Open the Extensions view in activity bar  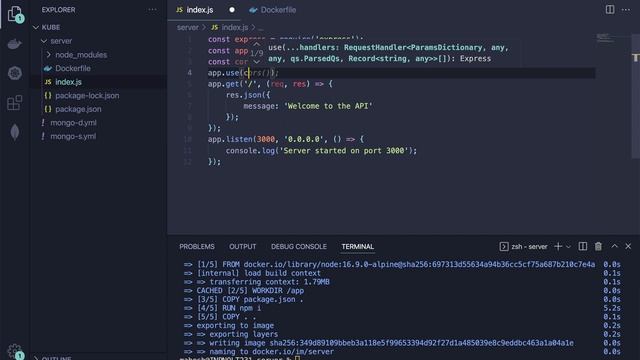[15, 102]
